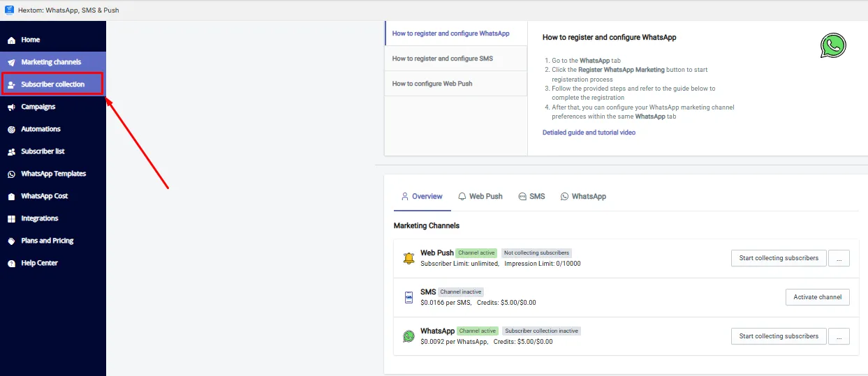Click the Marketing Channels heading

click(x=427, y=226)
